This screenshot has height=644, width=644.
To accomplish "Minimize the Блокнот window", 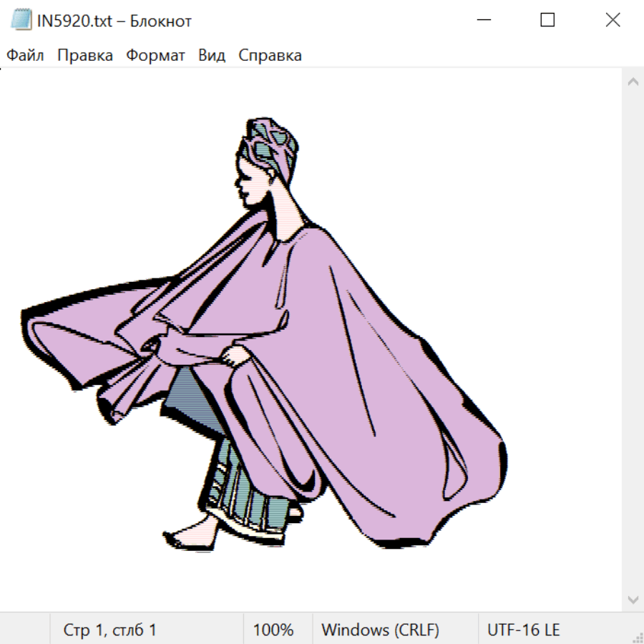I will 484,20.
